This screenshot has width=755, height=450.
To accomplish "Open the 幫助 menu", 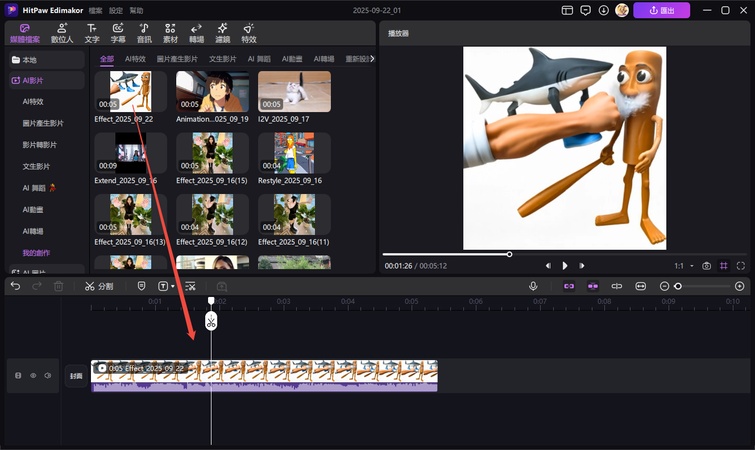I will point(136,11).
